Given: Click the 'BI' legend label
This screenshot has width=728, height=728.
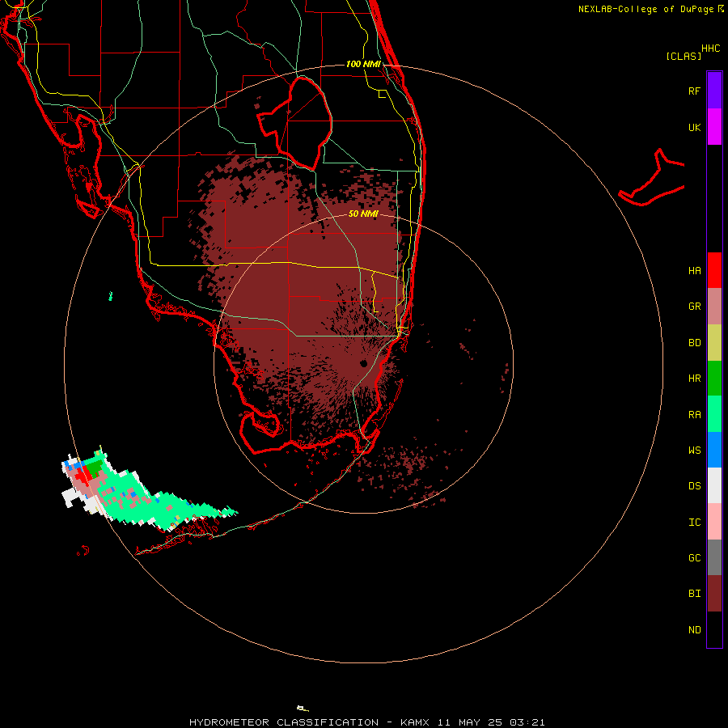Looking at the screenshot, I should click(694, 594).
